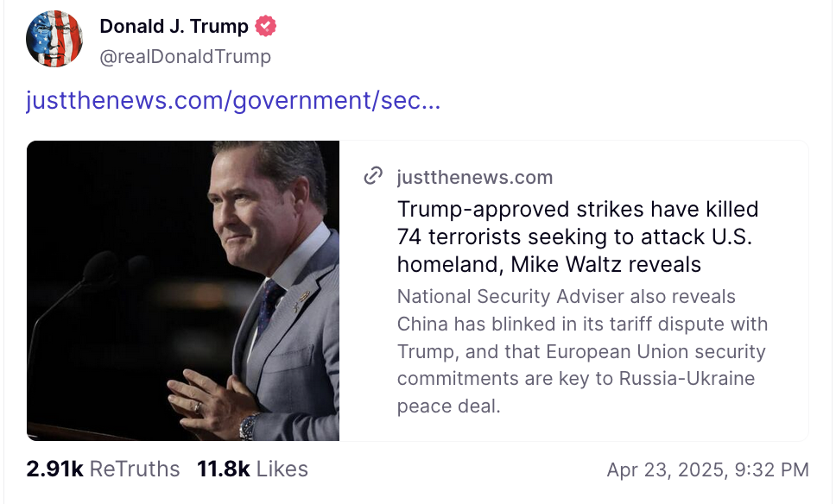Select the Likes label

(x=282, y=469)
